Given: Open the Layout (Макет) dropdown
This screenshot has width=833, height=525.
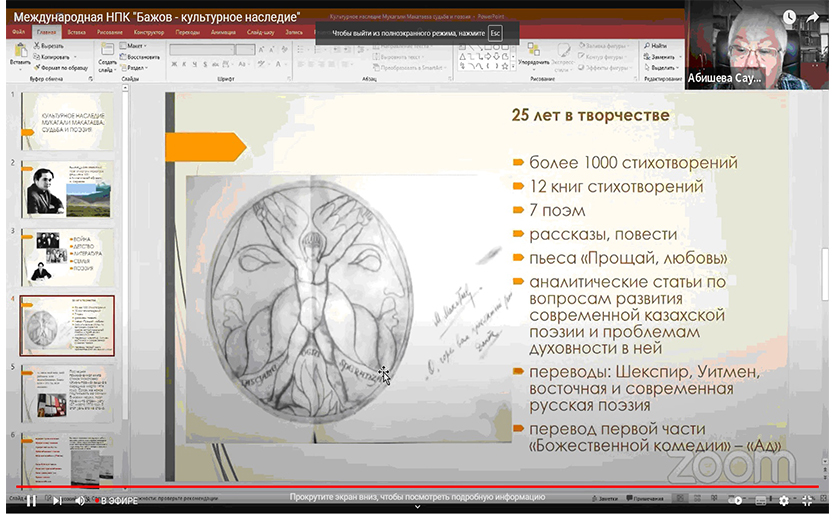Looking at the screenshot, I should point(134,46).
